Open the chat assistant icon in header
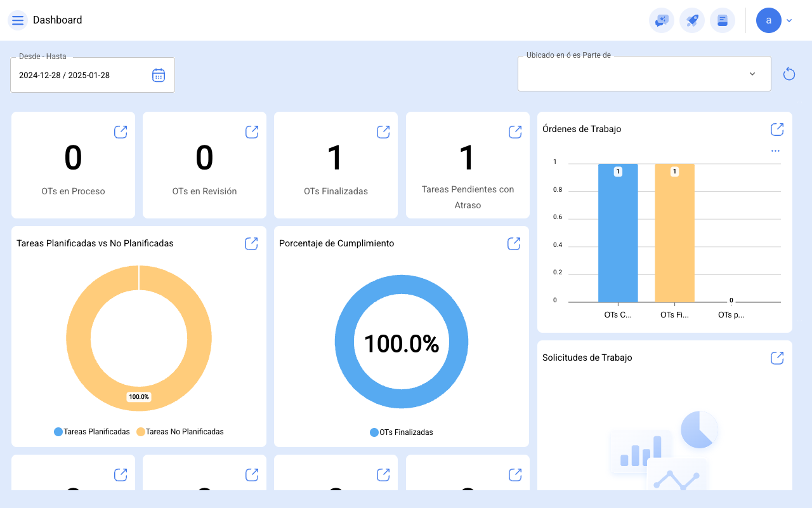Image resolution: width=812 pixels, height=508 pixels. tap(662, 20)
